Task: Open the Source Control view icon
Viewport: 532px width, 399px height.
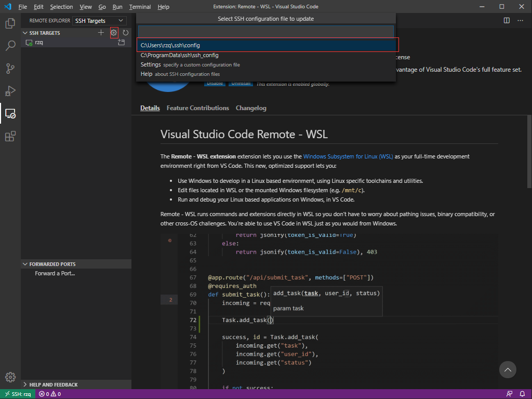Action: pyautogui.click(x=10, y=68)
